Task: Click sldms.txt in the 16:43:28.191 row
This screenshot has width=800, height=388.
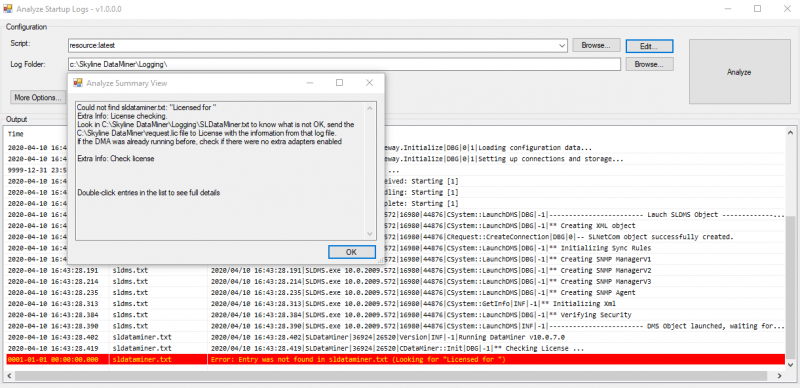Action: [130, 270]
